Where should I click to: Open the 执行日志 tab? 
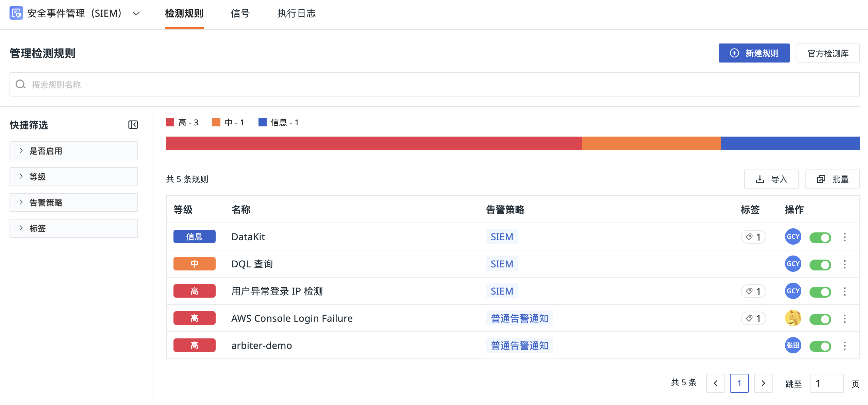[x=296, y=14]
